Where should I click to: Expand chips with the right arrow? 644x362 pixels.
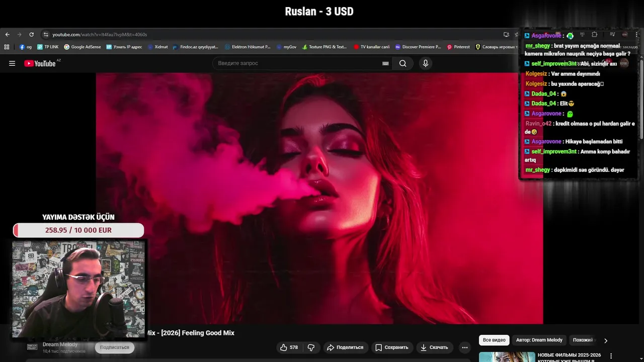click(606, 340)
